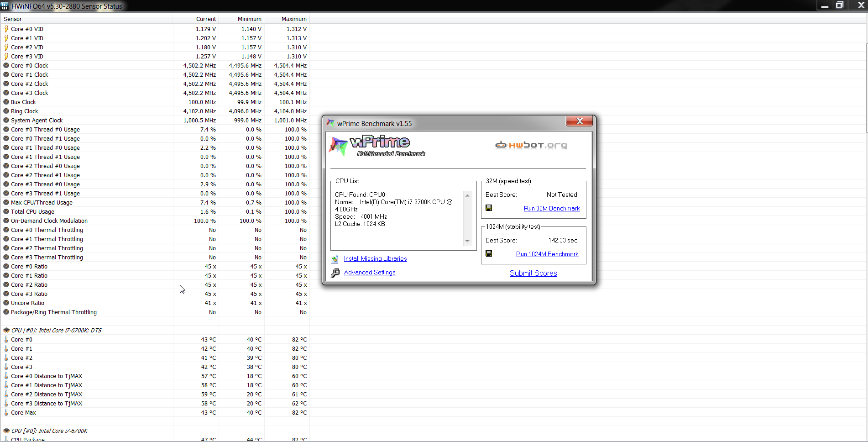Select the Core #1 VID row

[155, 38]
